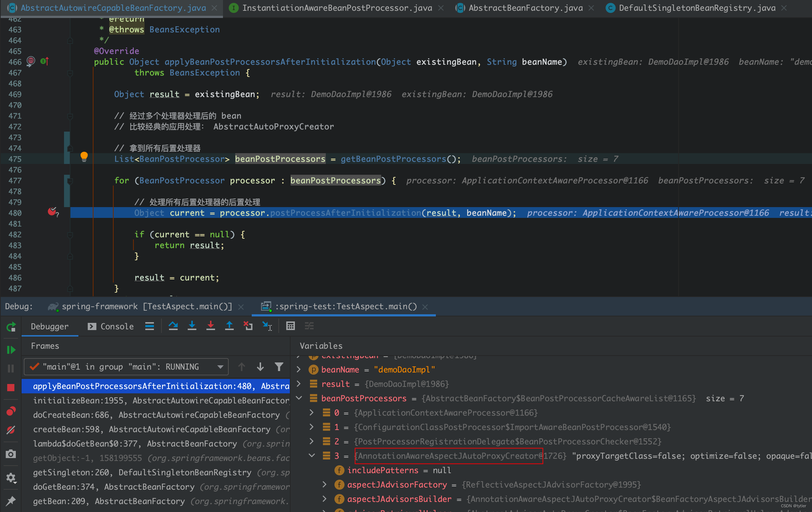Screen dimensions: 812x512
Task: Expand the beanName variable node
Action: tap(298, 369)
